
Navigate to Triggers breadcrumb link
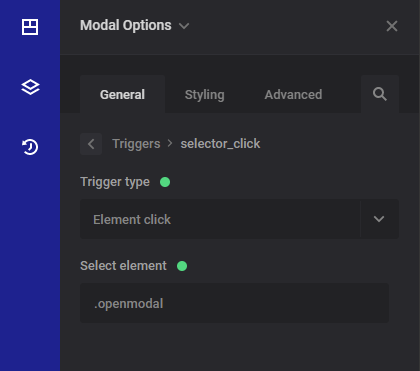136,144
